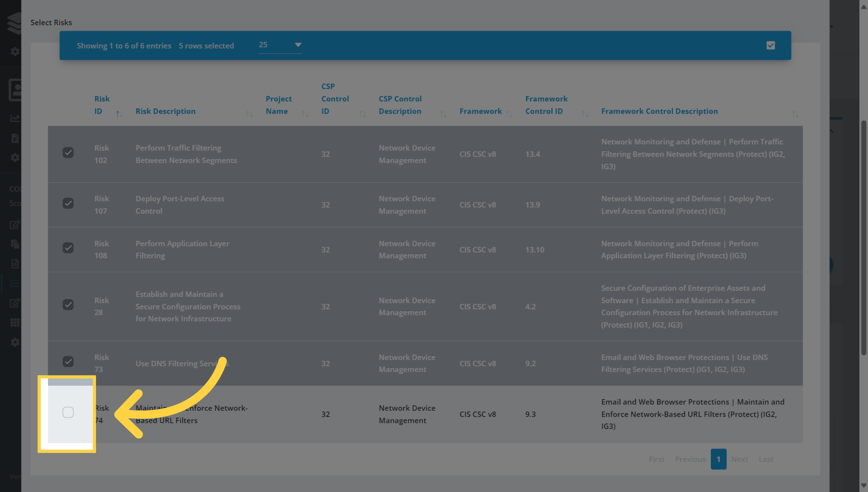This screenshot has width=868, height=492.
Task: Click the Risk Description column header
Action: click(x=165, y=111)
